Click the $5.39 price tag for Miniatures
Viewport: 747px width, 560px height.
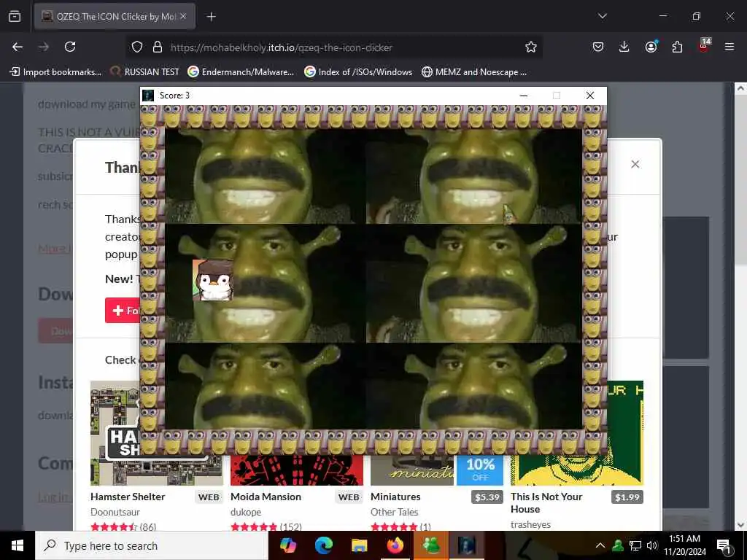pyautogui.click(x=487, y=497)
